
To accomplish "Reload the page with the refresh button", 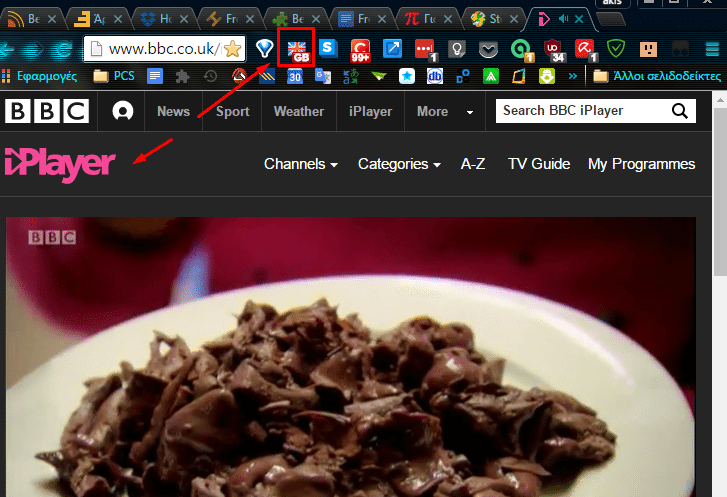I will 63,48.
